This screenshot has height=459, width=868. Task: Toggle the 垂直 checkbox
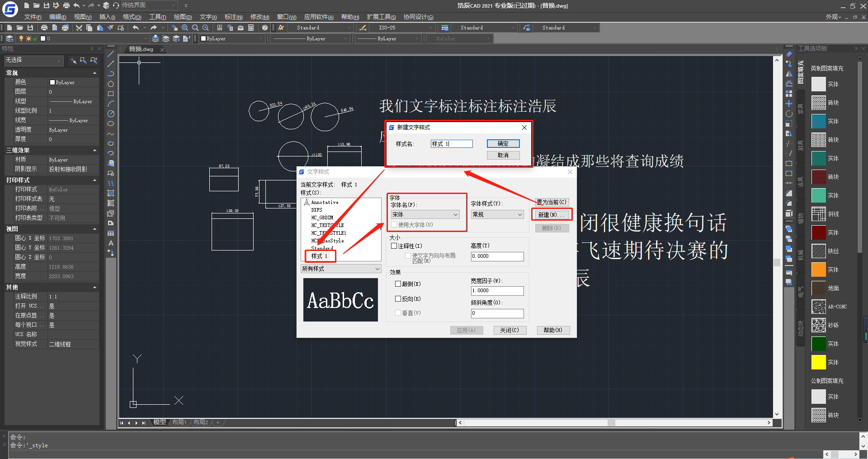(398, 313)
